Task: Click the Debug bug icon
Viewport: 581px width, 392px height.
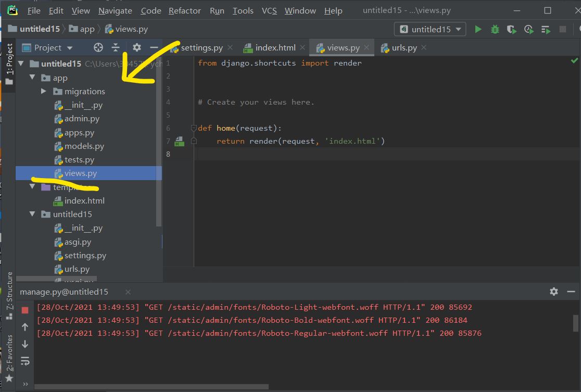Action: coord(495,30)
